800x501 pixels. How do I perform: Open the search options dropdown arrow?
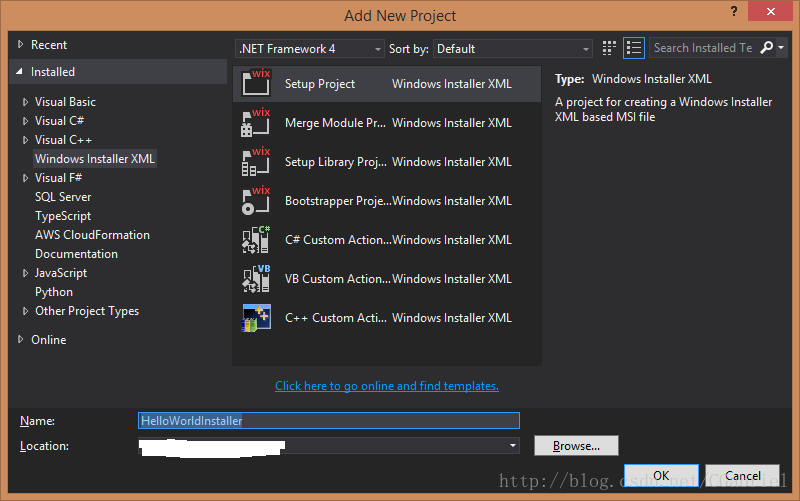click(781, 47)
